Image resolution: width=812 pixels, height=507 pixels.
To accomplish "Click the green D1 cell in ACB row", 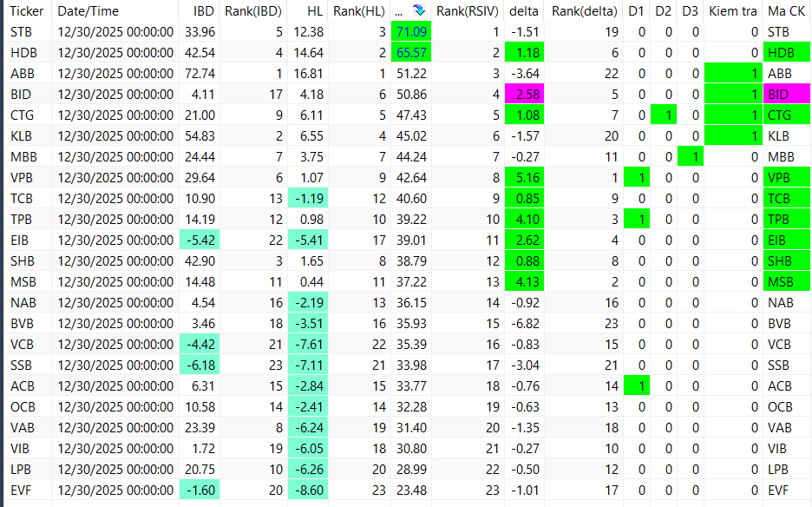I will point(637,385).
